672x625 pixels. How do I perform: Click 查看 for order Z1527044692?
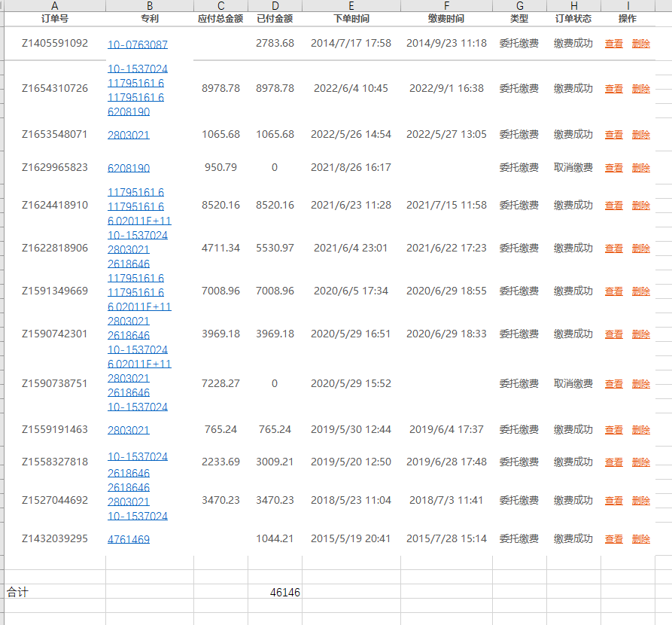[614, 501]
